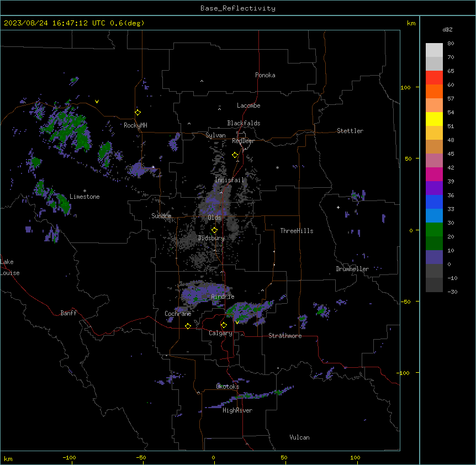Click the Banff town label

pyautogui.click(x=68, y=313)
